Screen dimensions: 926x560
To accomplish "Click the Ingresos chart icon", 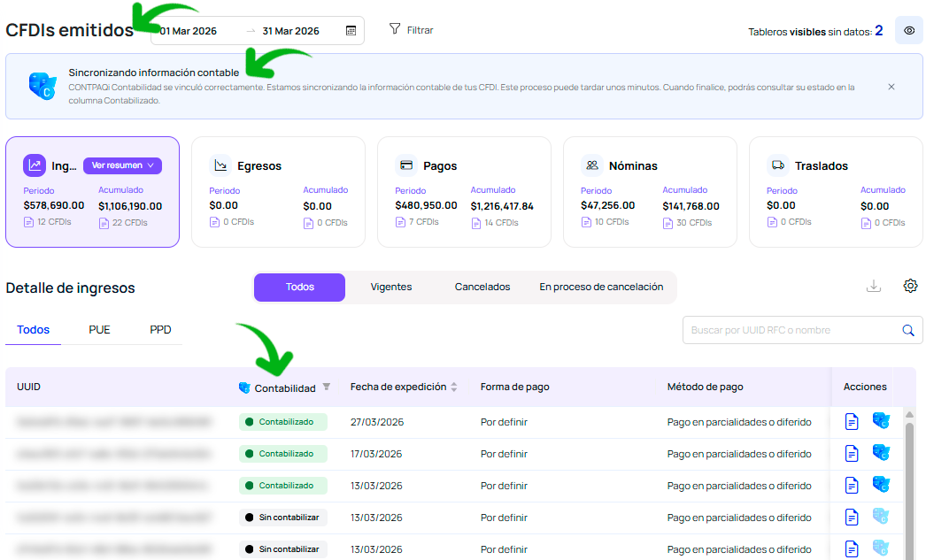I will click(x=35, y=165).
